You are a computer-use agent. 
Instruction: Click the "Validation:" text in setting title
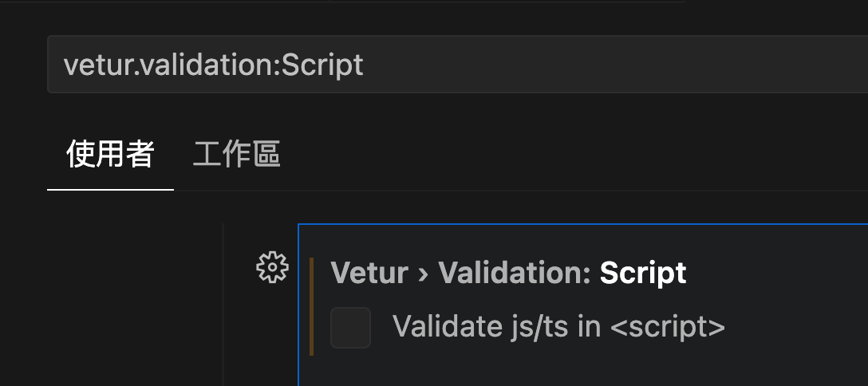coord(515,274)
